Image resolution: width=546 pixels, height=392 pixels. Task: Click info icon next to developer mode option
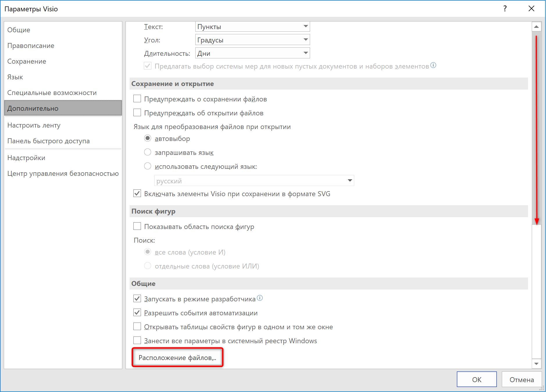[260, 298]
